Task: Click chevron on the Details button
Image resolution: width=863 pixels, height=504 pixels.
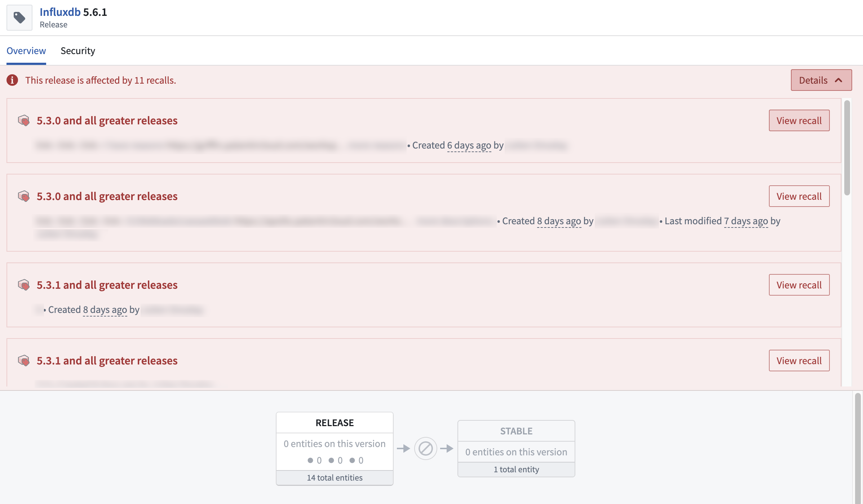Action: [x=838, y=80]
